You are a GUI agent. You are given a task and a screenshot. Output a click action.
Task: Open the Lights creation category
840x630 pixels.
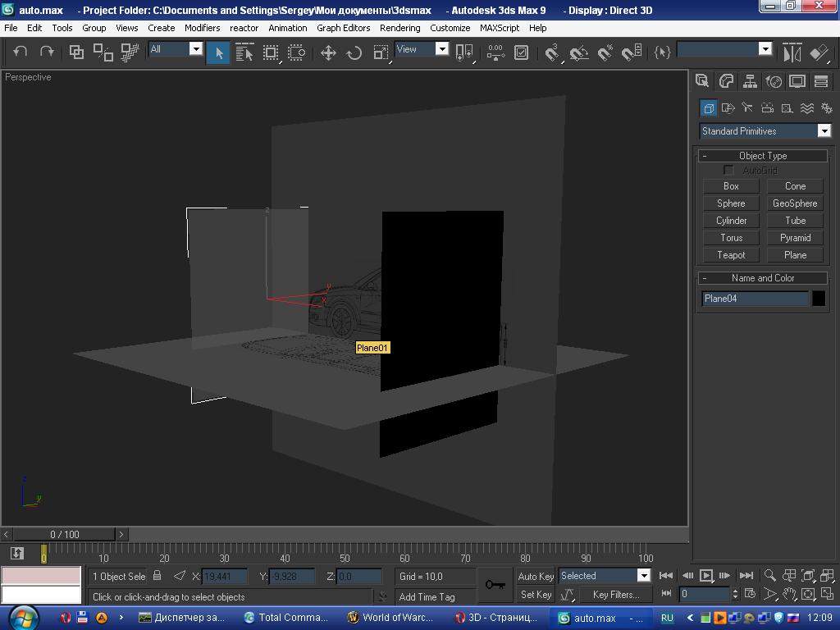(x=747, y=108)
